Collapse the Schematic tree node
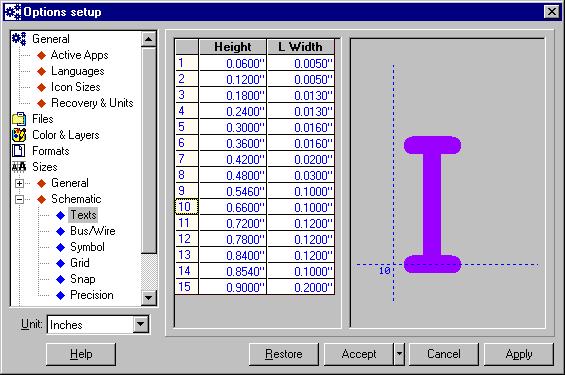 (19, 199)
